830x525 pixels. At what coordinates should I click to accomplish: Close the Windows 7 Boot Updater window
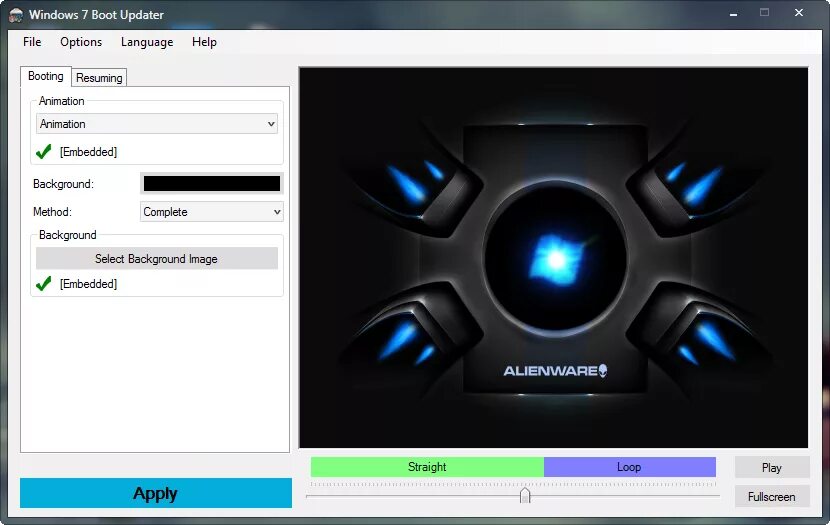(799, 13)
